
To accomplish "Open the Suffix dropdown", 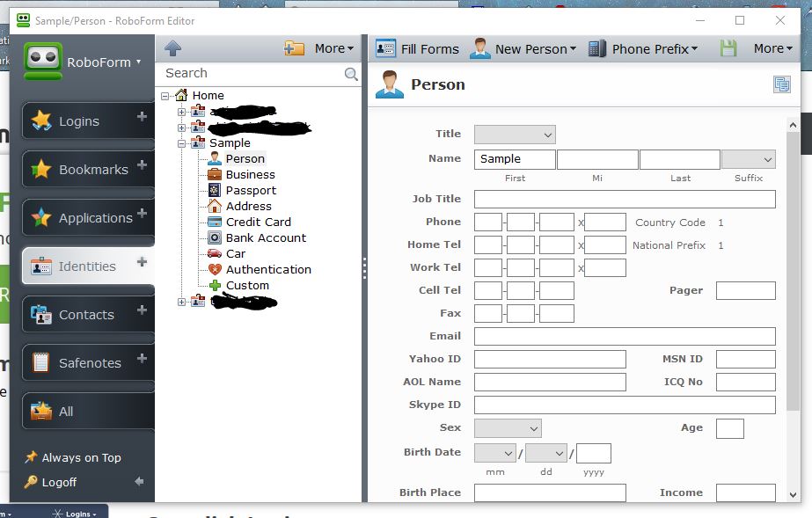I will tap(749, 159).
